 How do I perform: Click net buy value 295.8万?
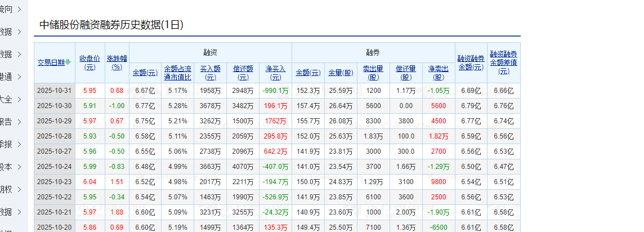[x=276, y=136]
